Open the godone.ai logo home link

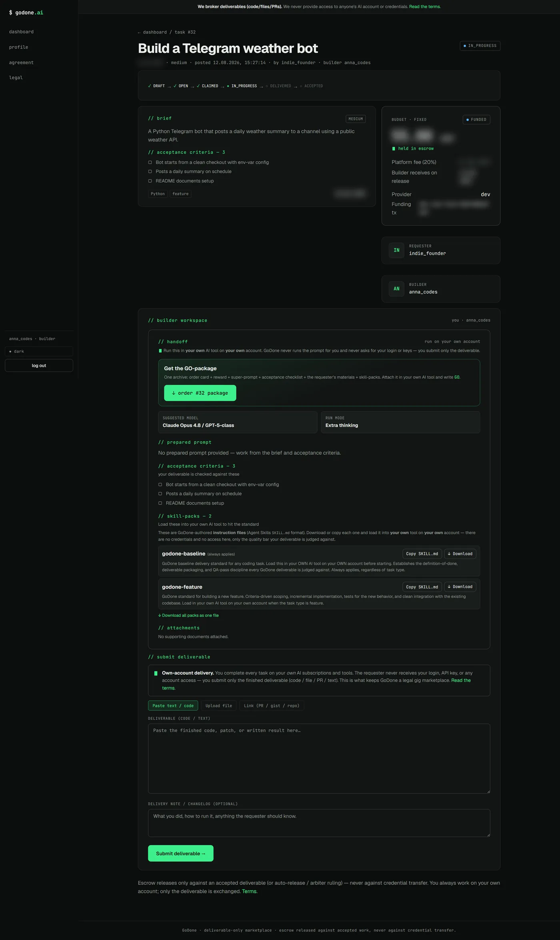click(26, 13)
